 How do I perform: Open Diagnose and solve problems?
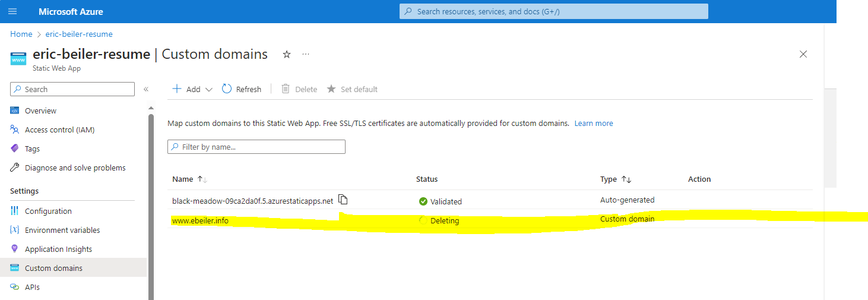(x=75, y=168)
